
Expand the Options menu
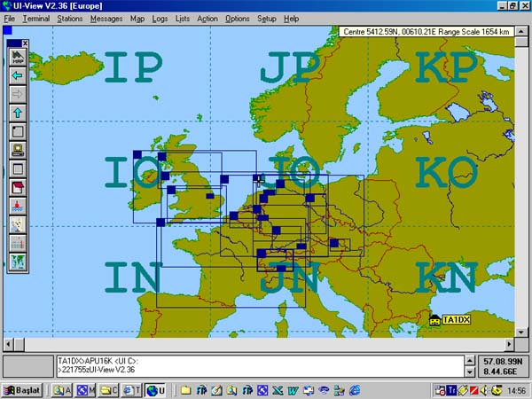coord(237,19)
